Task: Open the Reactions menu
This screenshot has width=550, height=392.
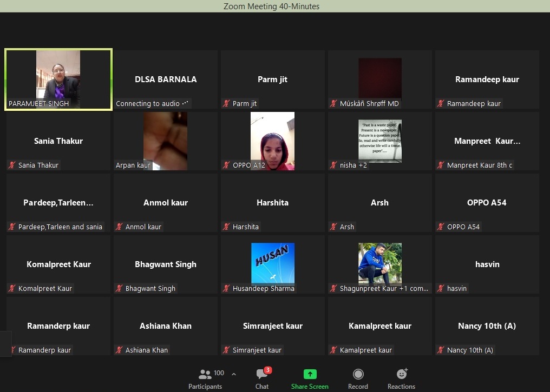Action: [x=401, y=378]
